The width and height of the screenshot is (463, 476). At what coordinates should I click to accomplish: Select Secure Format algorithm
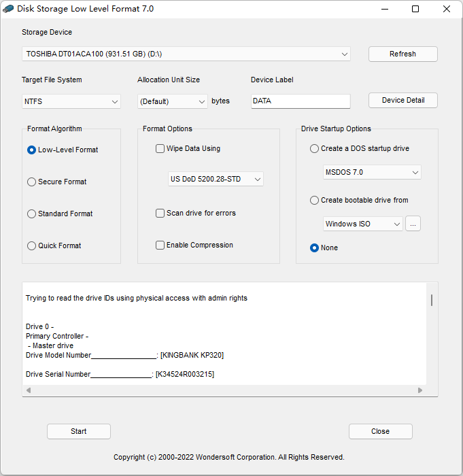point(31,182)
